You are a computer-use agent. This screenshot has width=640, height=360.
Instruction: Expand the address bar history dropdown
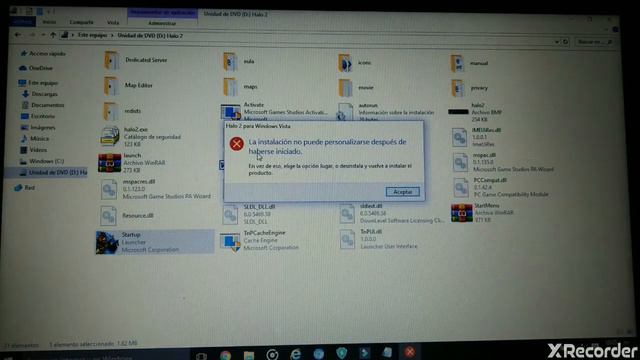557,42
